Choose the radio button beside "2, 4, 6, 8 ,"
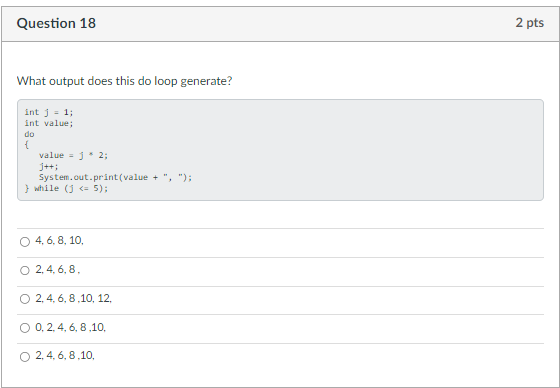The height and width of the screenshot is (388, 560). tap(25, 270)
